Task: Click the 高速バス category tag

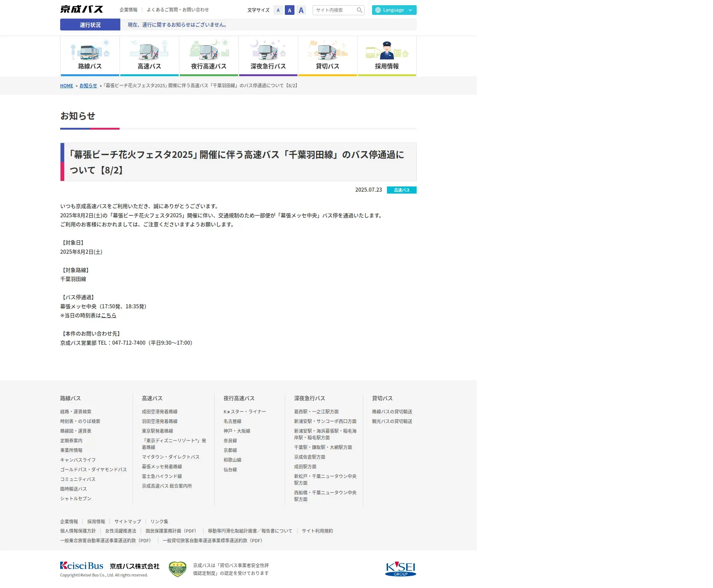Action: pyautogui.click(x=401, y=190)
